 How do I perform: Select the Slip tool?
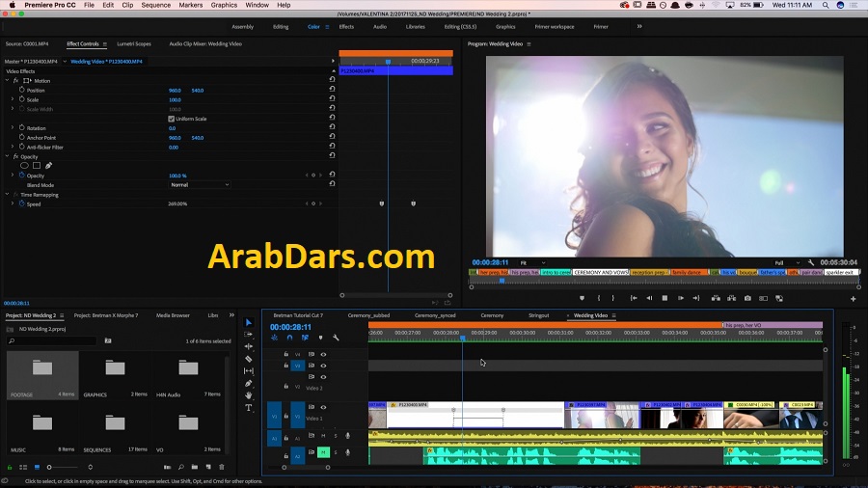tap(249, 370)
